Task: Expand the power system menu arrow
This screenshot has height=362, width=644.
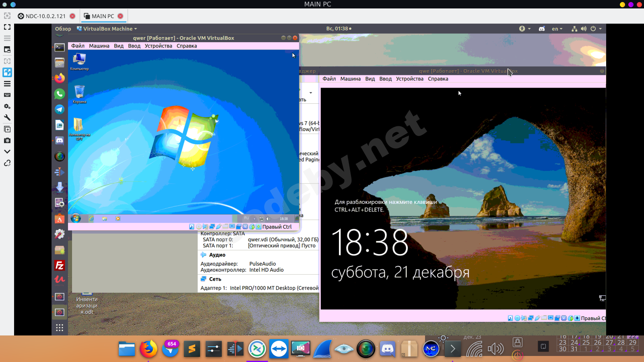Action: tap(600, 29)
